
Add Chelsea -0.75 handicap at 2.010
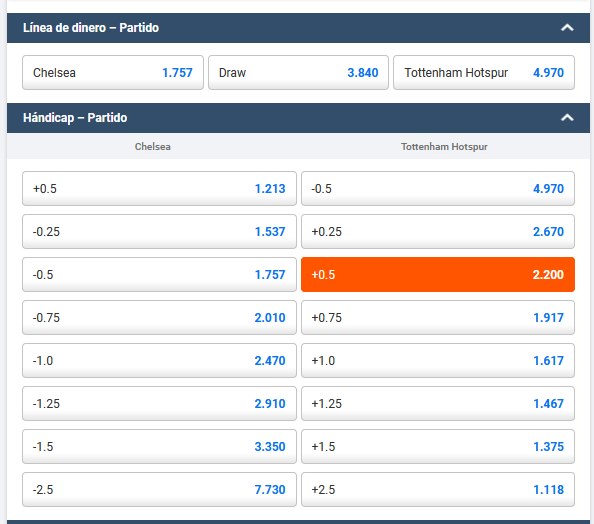(159, 318)
